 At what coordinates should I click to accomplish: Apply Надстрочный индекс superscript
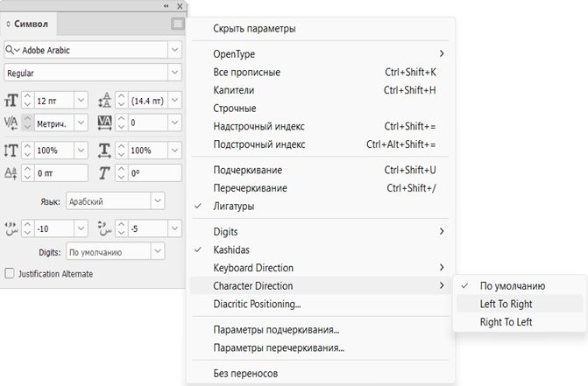tap(320, 126)
